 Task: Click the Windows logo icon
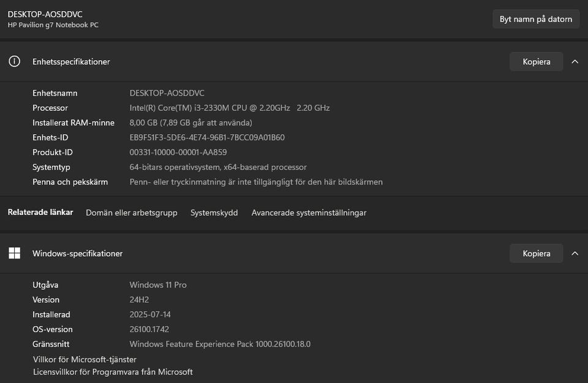(x=14, y=253)
